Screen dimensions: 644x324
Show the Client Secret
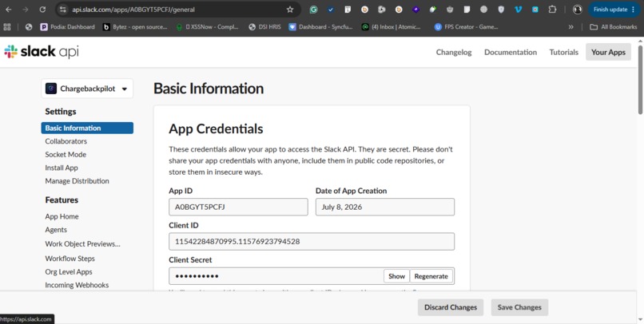(397, 276)
